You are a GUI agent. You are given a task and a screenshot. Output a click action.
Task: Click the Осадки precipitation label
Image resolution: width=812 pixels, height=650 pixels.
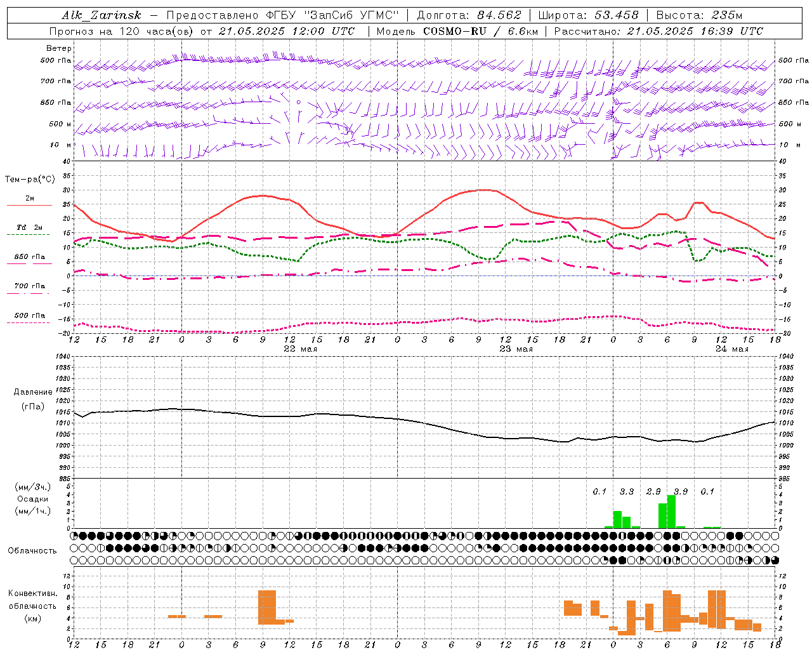point(32,499)
